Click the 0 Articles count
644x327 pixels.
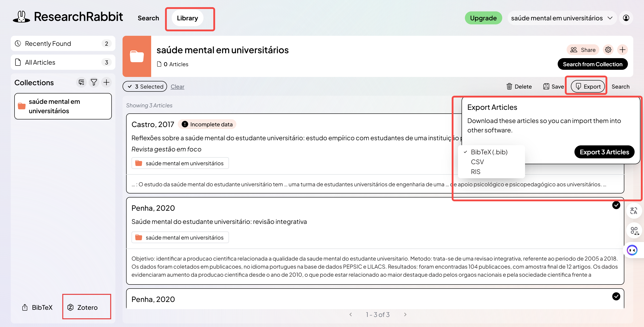point(172,64)
